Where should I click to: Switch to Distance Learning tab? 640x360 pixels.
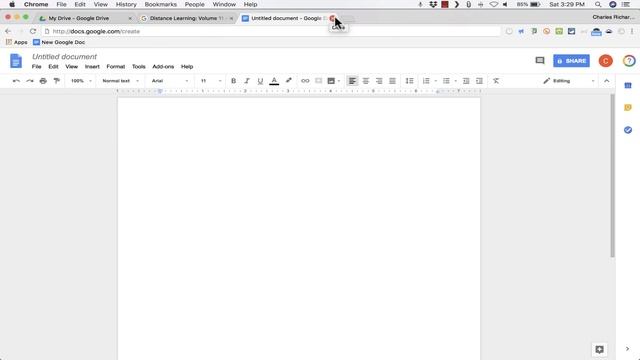(187, 18)
